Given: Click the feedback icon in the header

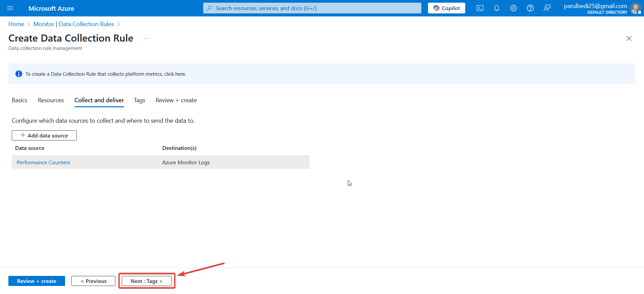Looking at the screenshot, I should [x=547, y=8].
